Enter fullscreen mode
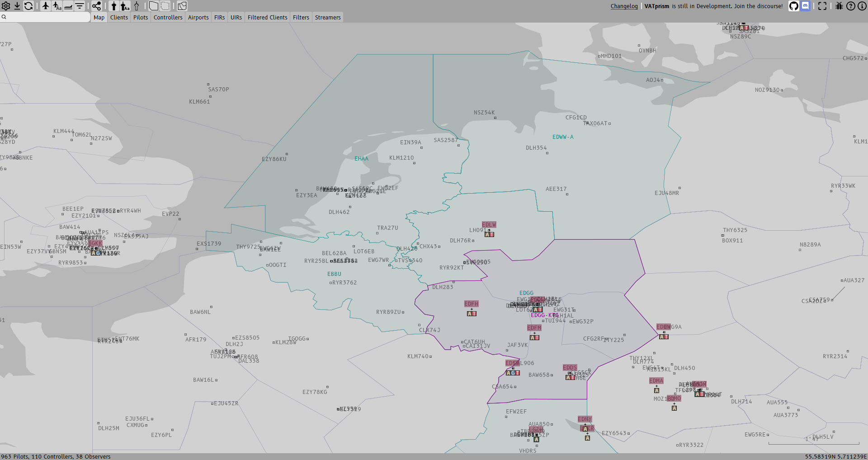 click(822, 6)
